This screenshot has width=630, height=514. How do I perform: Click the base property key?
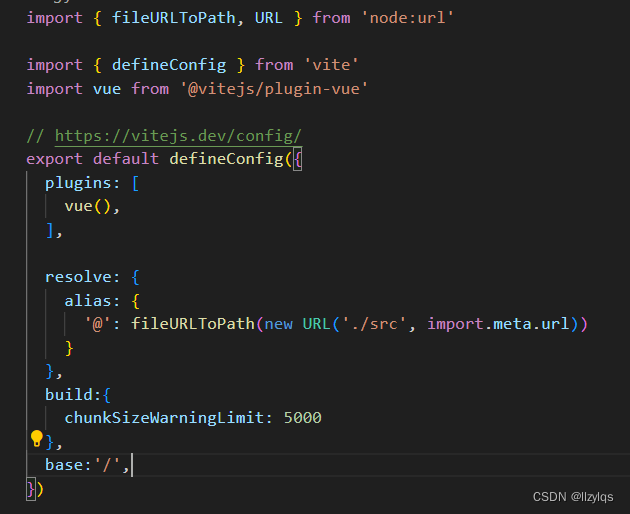(x=64, y=465)
